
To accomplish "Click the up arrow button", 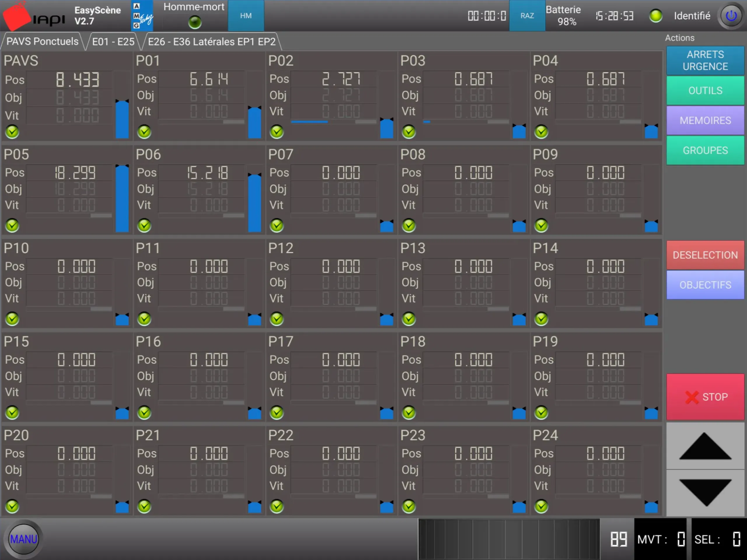I will click(x=705, y=446).
